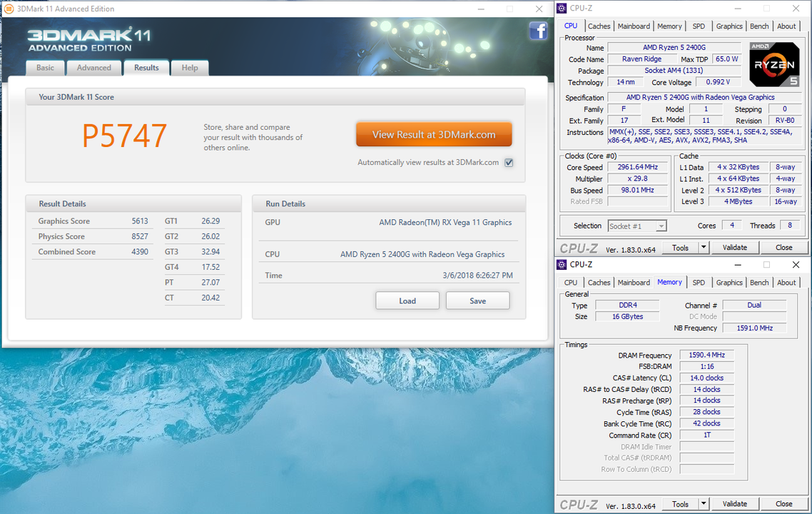
Task: Switch to the Advanced tab in 3DMark
Action: coord(93,68)
